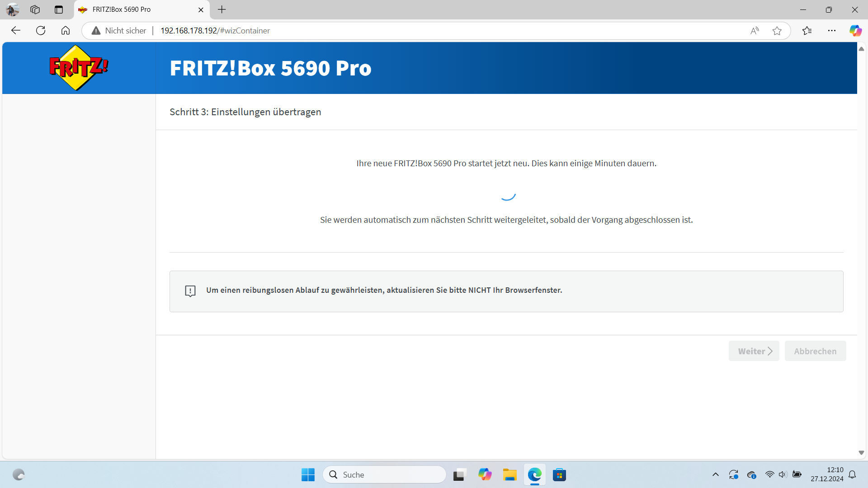
Task: Click the browser refresh icon
Action: click(x=41, y=30)
